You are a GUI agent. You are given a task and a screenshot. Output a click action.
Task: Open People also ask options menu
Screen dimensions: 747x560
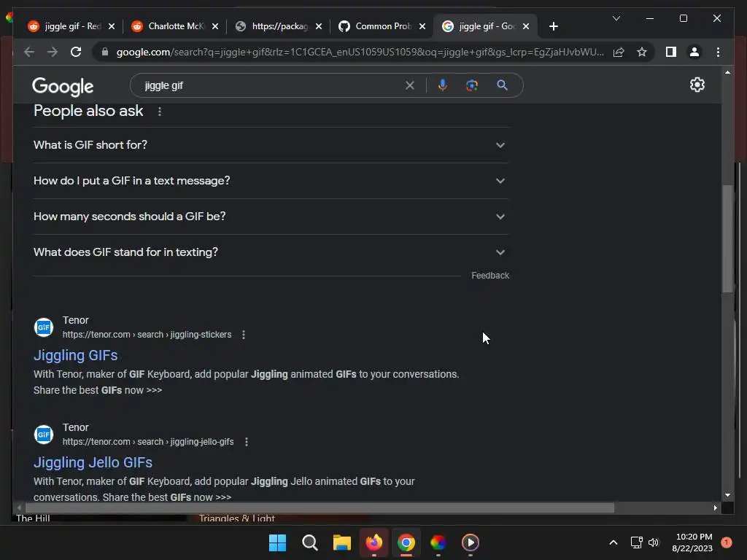tap(160, 112)
